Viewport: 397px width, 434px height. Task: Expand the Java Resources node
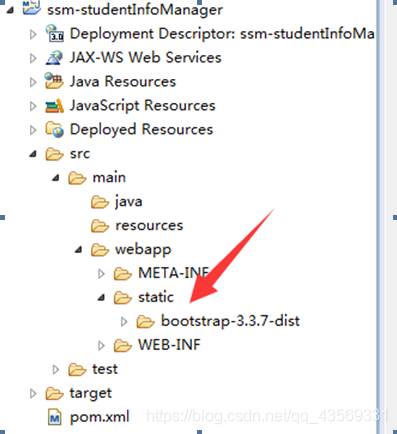33,82
